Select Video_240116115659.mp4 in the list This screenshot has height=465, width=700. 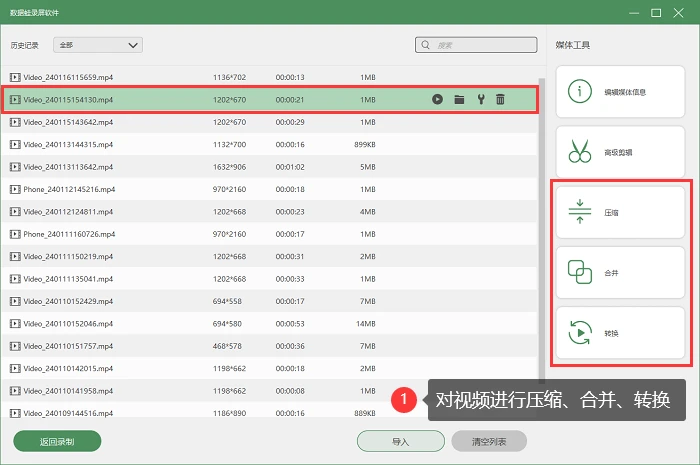[x=269, y=77]
